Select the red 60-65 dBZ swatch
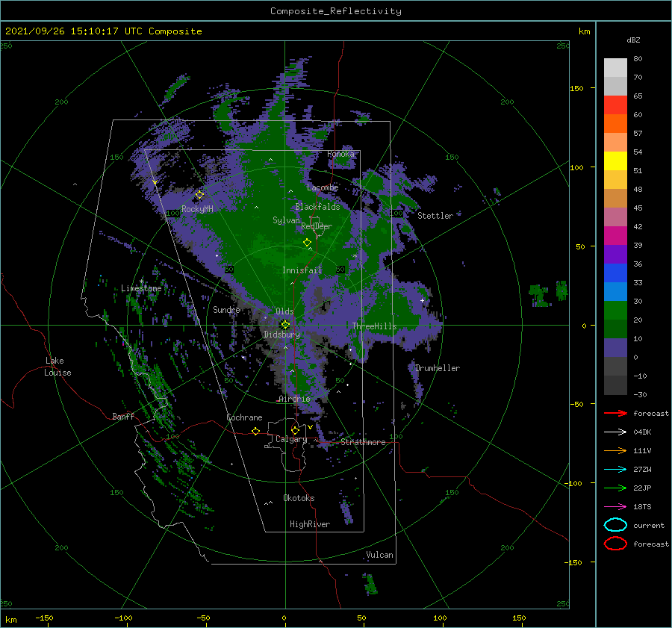 (615, 105)
